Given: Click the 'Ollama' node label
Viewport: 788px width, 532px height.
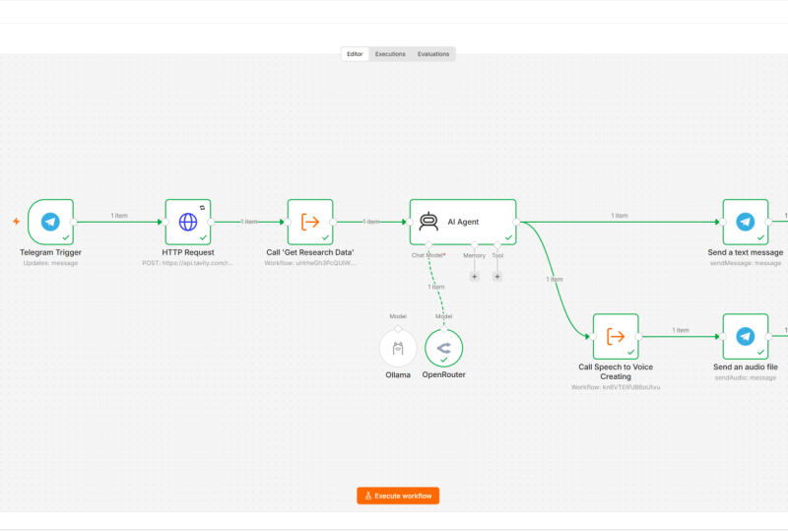Looking at the screenshot, I should [398, 375].
